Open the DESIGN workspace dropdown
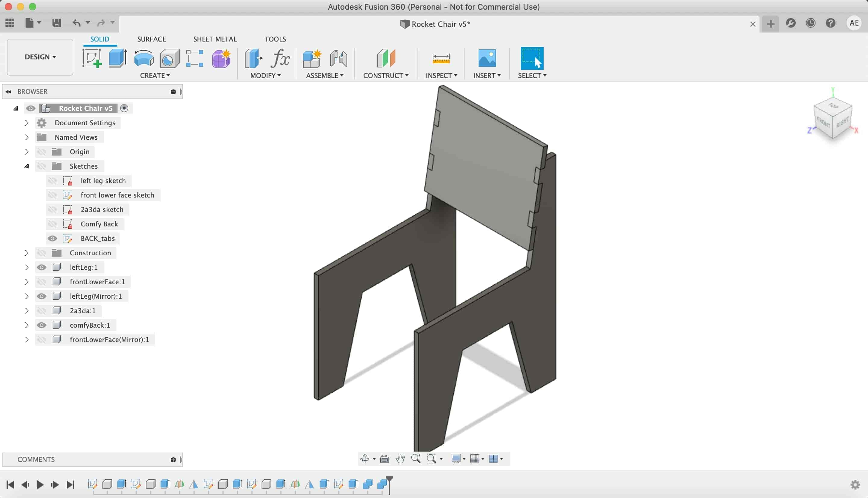The width and height of the screenshot is (868, 498). (40, 57)
